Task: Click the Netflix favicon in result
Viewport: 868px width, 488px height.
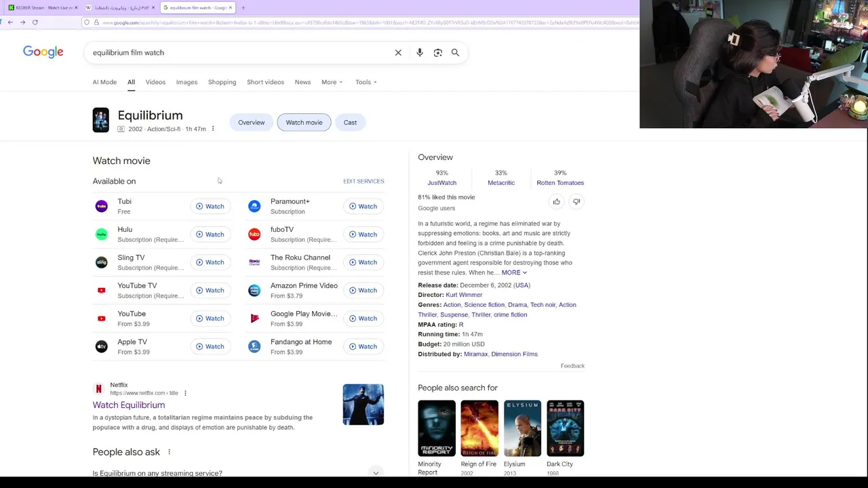Action: pos(99,388)
